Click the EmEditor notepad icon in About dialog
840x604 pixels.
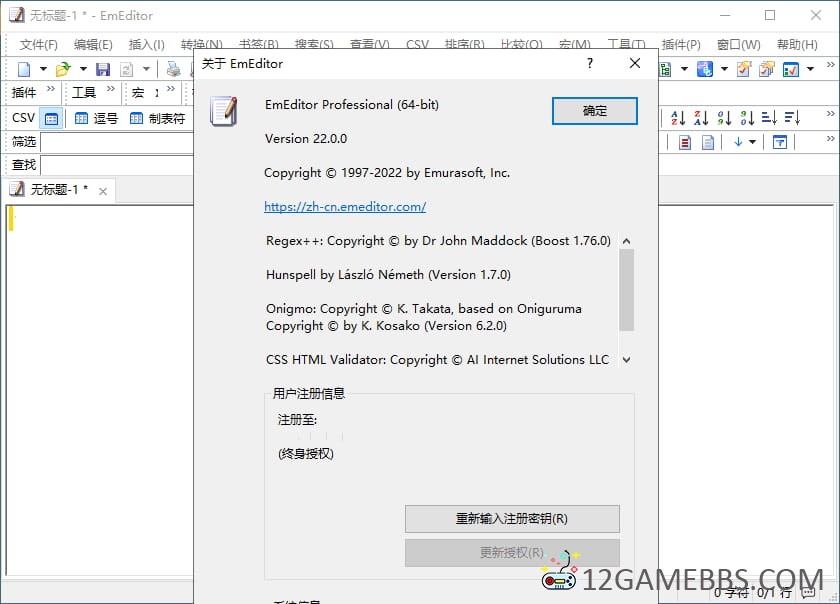coord(223,111)
